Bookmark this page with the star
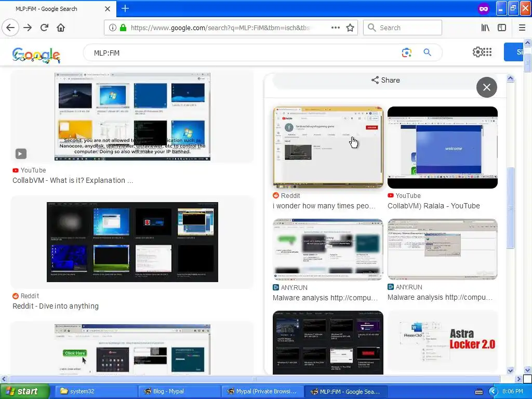Image resolution: width=532 pixels, height=399 pixels. click(350, 28)
